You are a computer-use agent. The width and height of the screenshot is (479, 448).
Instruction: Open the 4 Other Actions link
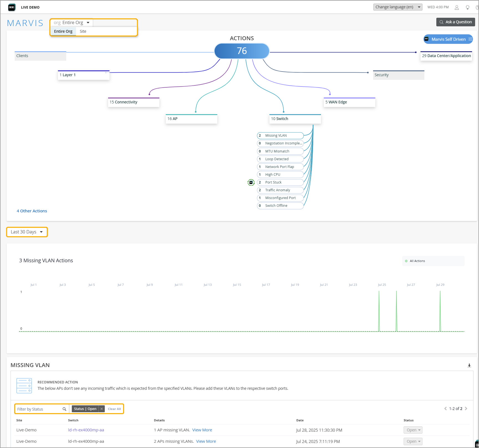click(x=32, y=211)
